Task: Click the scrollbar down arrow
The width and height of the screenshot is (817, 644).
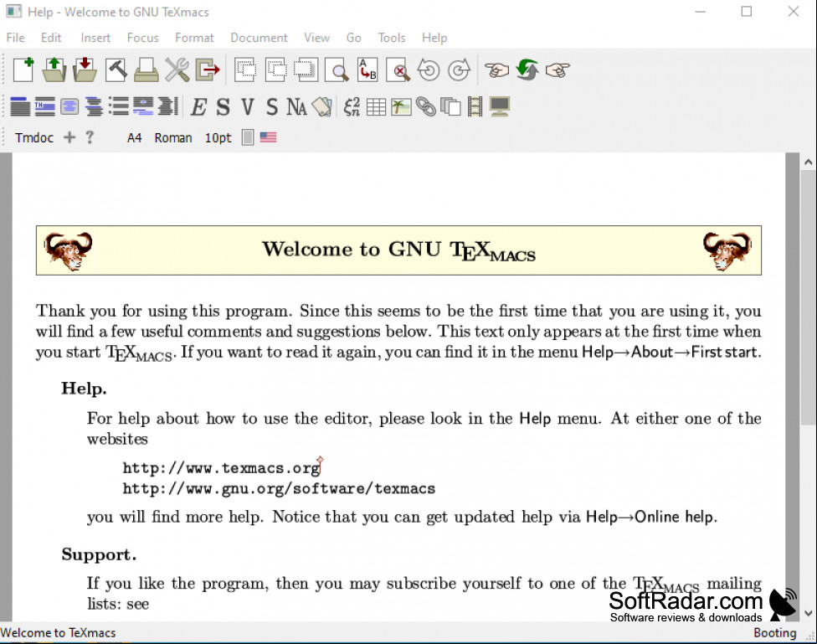Action: coord(808,613)
